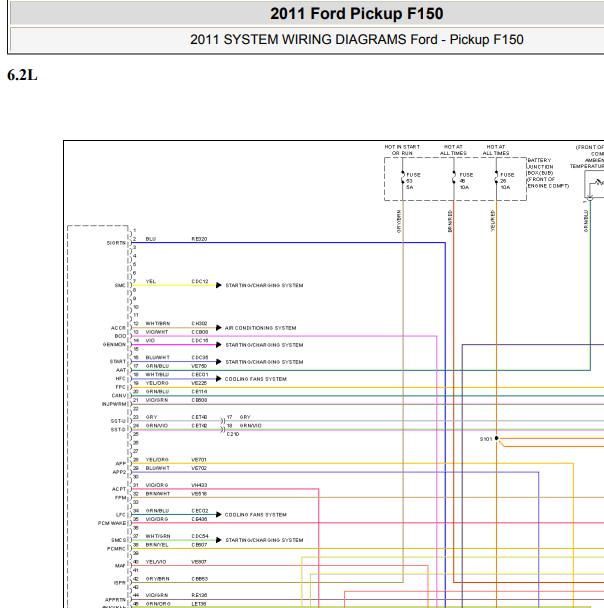
Task: Click 'STARTING/CHARGING SYSTEM' on the SMC yellow wire
Action: (x=264, y=285)
